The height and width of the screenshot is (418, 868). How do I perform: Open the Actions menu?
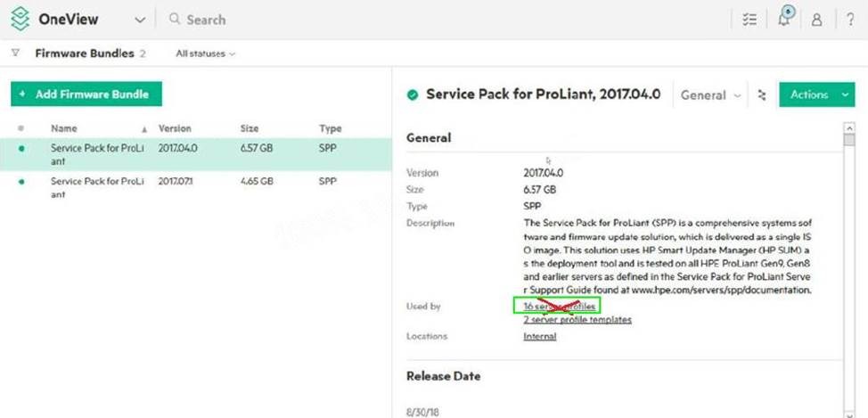tap(816, 94)
